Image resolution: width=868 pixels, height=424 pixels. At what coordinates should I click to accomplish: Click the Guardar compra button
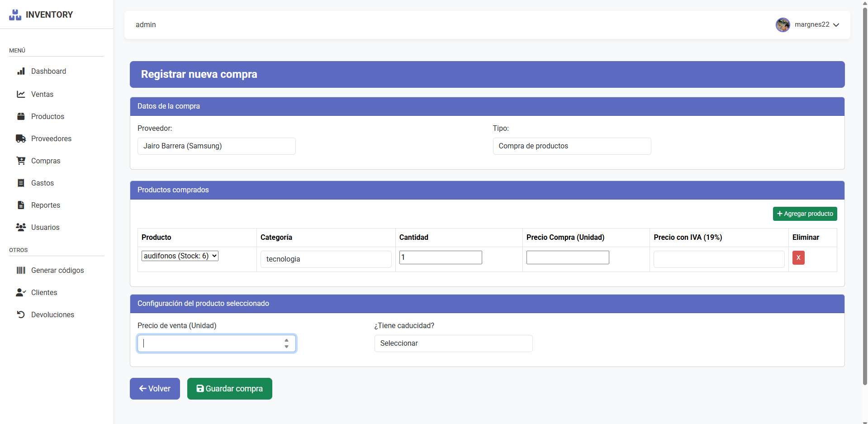coord(229,389)
